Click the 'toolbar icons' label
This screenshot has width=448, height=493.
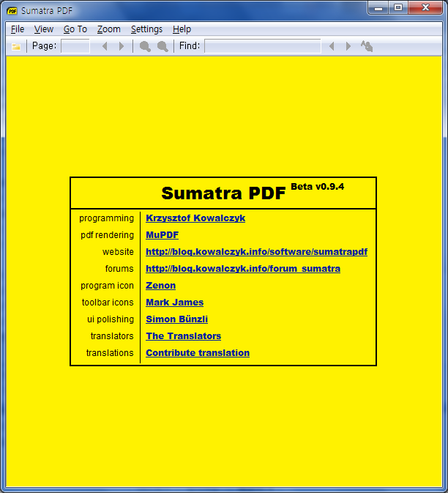click(108, 303)
